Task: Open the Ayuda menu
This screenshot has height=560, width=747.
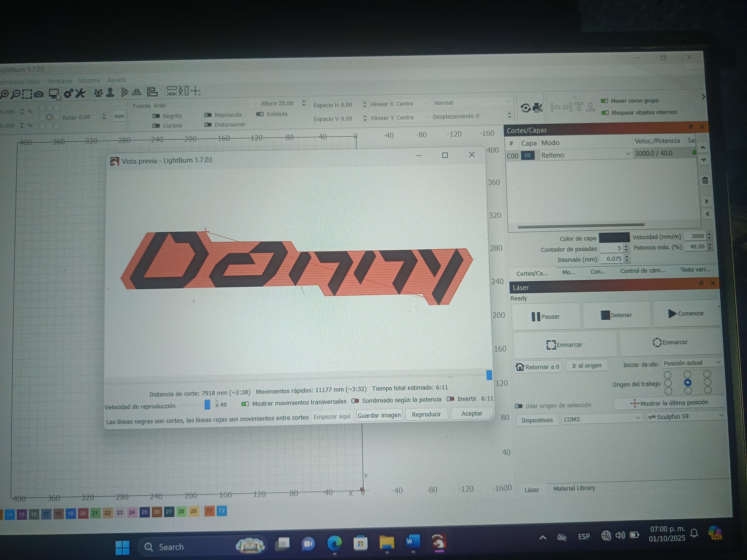Action: (x=116, y=80)
